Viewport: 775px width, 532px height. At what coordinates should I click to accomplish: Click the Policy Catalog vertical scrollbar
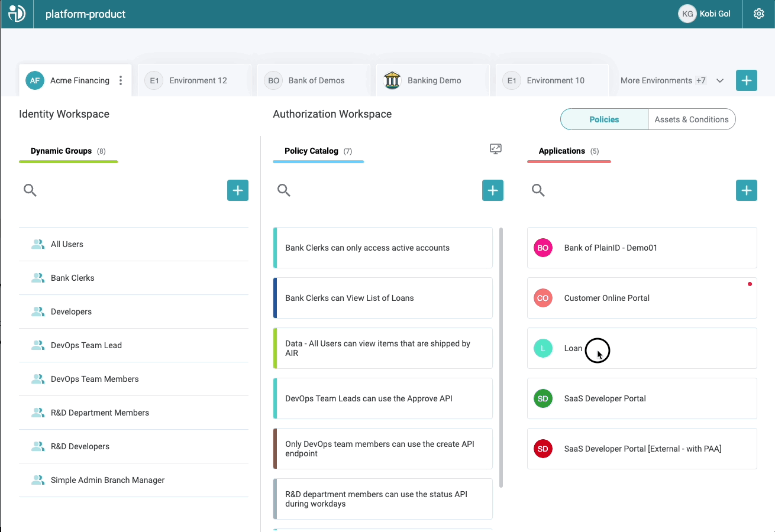pos(501,358)
